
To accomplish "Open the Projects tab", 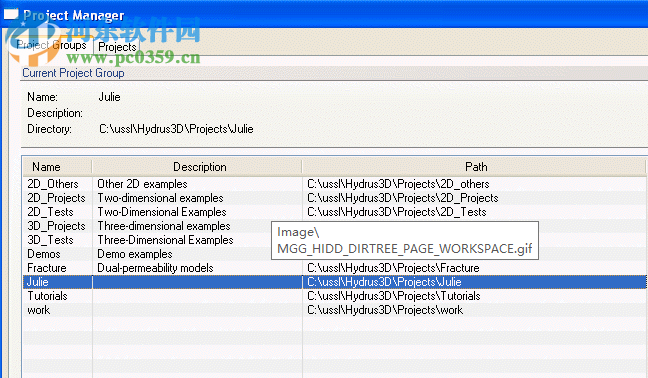I will coord(117,47).
